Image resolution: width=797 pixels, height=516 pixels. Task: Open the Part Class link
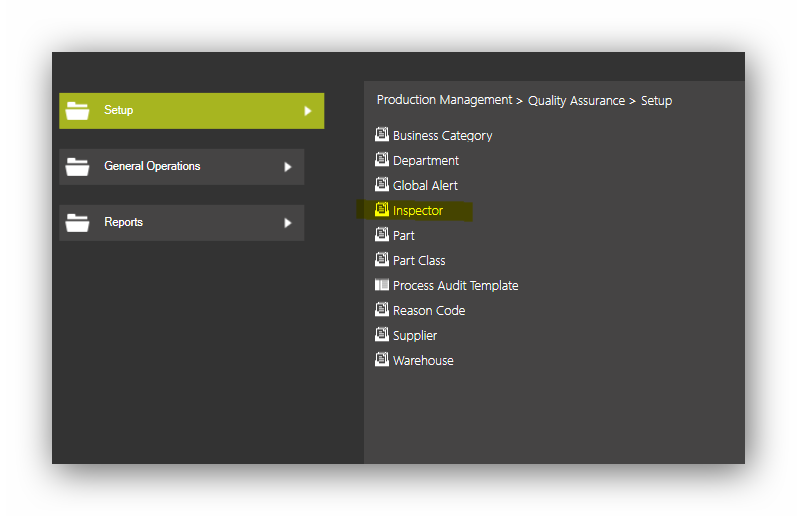419,261
